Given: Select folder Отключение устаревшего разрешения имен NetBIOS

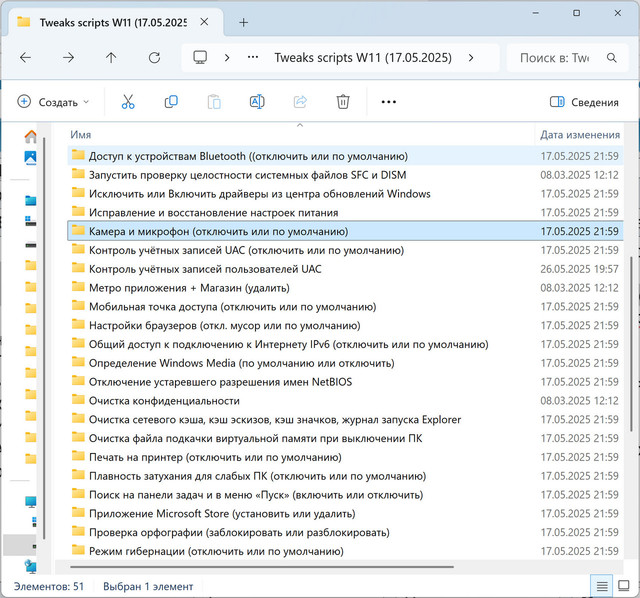Looking at the screenshot, I should coord(345,382).
